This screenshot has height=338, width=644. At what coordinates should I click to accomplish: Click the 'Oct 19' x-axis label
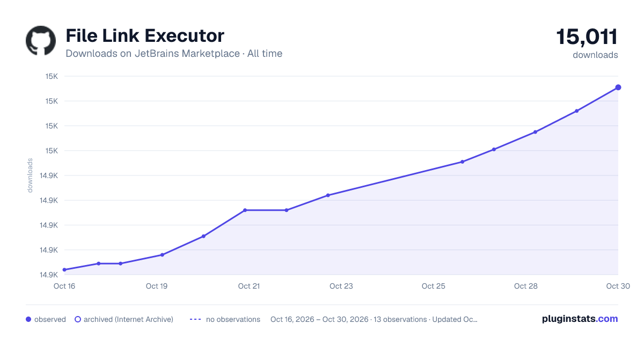(157, 286)
